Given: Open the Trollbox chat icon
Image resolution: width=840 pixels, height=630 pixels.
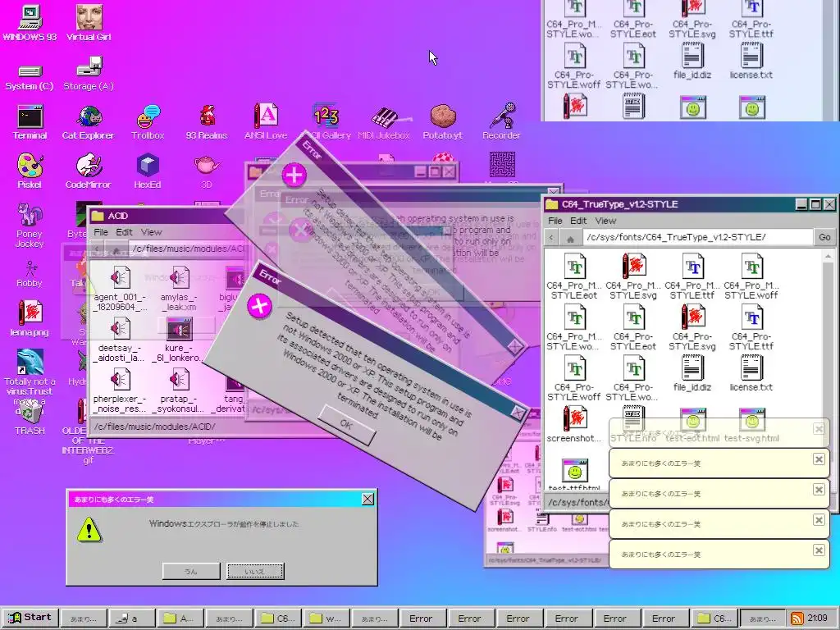Looking at the screenshot, I should 148,123.
